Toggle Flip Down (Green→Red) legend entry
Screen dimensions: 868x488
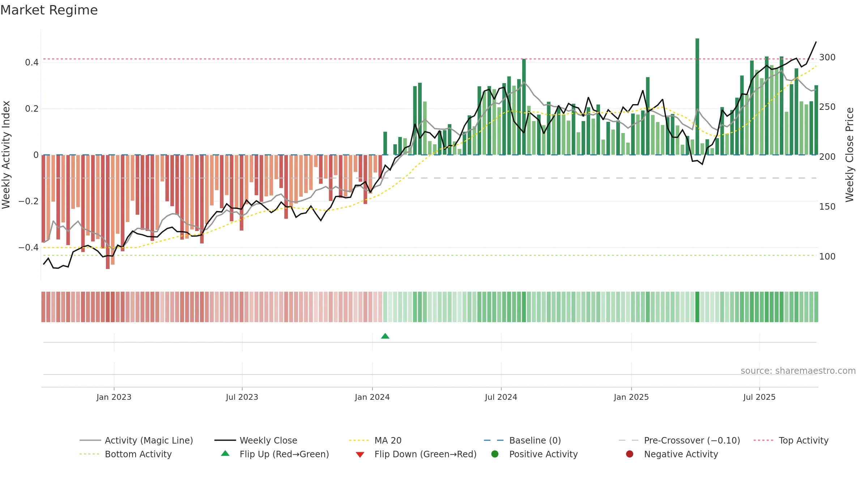(416, 454)
